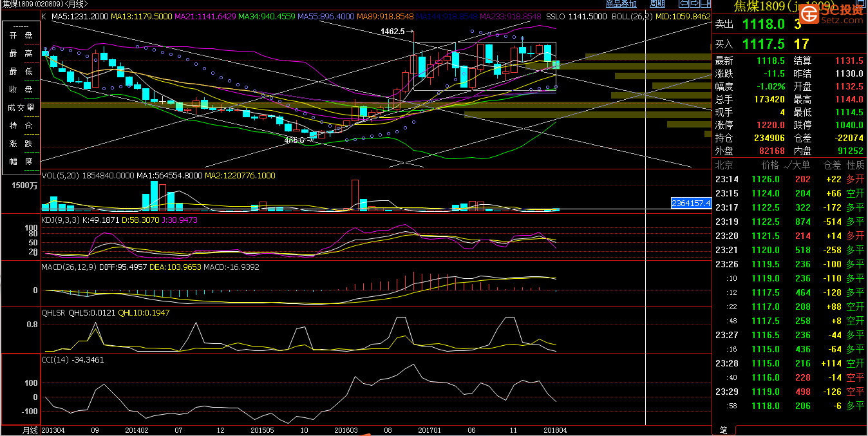Select the 笔 tick tab
868x436 pixels.
722,430
